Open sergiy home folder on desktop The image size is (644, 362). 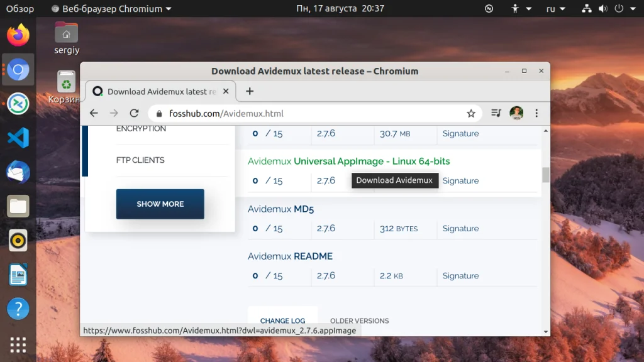coord(67,38)
